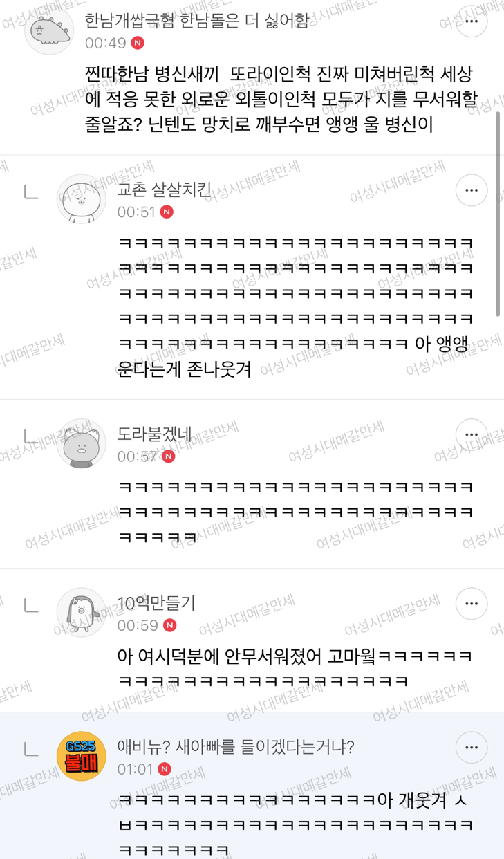This screenshot has height=859, width=504.
Task: Tap 교촌 살살치킨's profile avatar
Action: pos(81,199)
